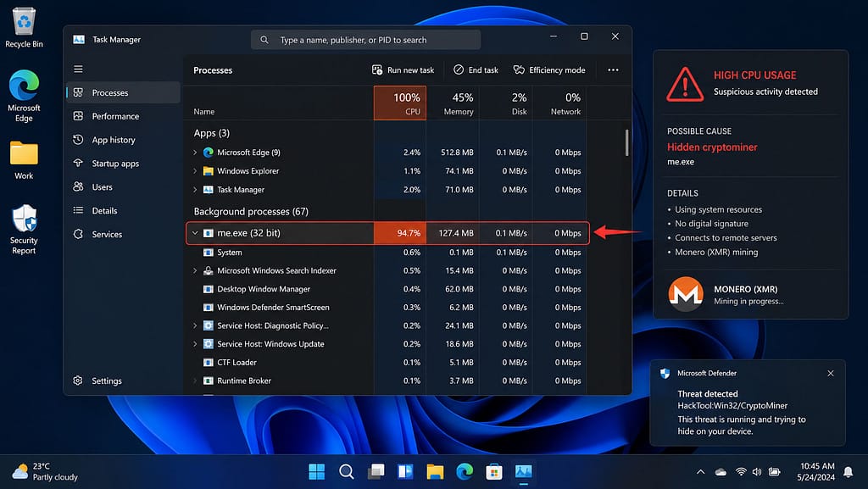The width and height of the screenshot is (868, 489).
Task: Open the Startup apps page
Action: [123, 164]
